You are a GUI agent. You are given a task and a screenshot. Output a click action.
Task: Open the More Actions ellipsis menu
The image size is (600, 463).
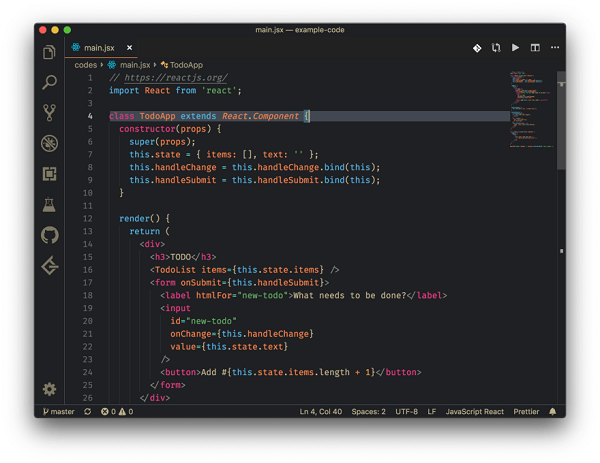(x=555, y=48)
